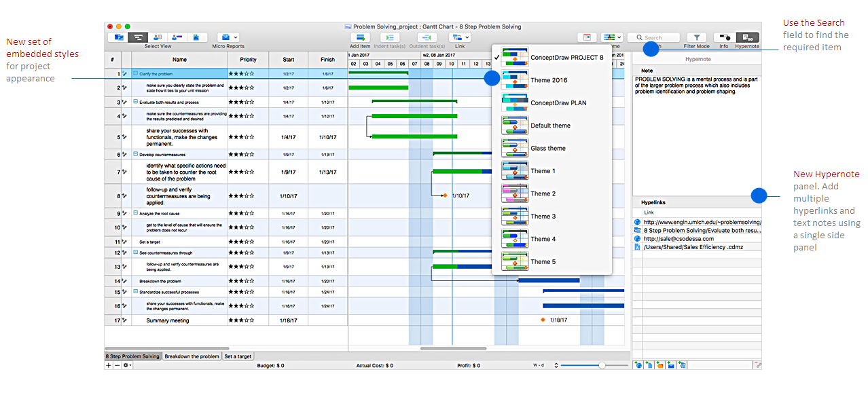Click the Indent task(s) button
868x393 pixels.
point(389,37)
